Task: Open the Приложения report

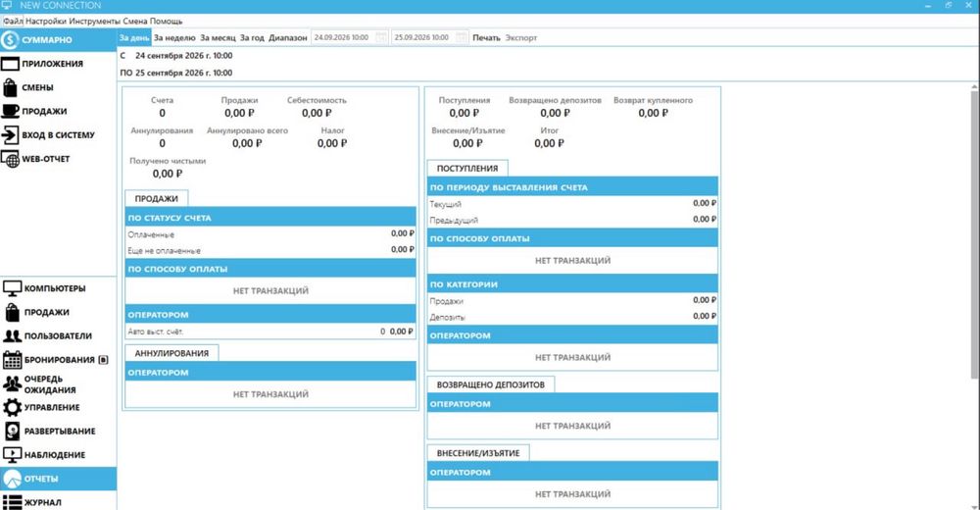Action: [x=58, y=64]
